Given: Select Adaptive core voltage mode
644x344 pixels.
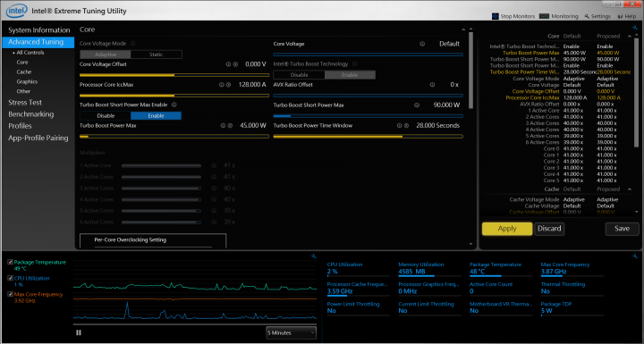Looking at the screenshot, I should point(106,55).
